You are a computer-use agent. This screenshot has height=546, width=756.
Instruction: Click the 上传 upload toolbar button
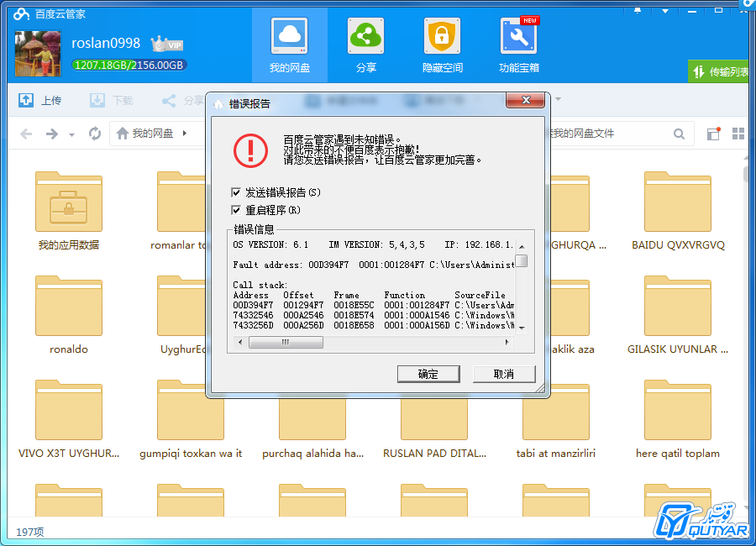tap(40, 100)
